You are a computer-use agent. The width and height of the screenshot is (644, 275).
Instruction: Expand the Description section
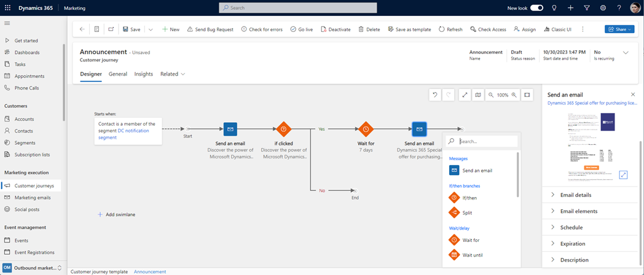(590, 260)
